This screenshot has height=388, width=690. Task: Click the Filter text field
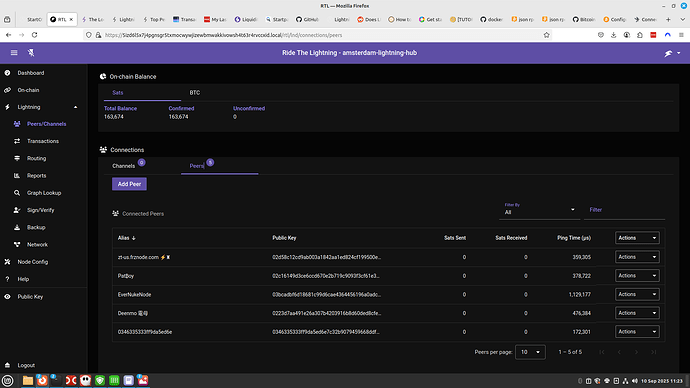(624, 210)
